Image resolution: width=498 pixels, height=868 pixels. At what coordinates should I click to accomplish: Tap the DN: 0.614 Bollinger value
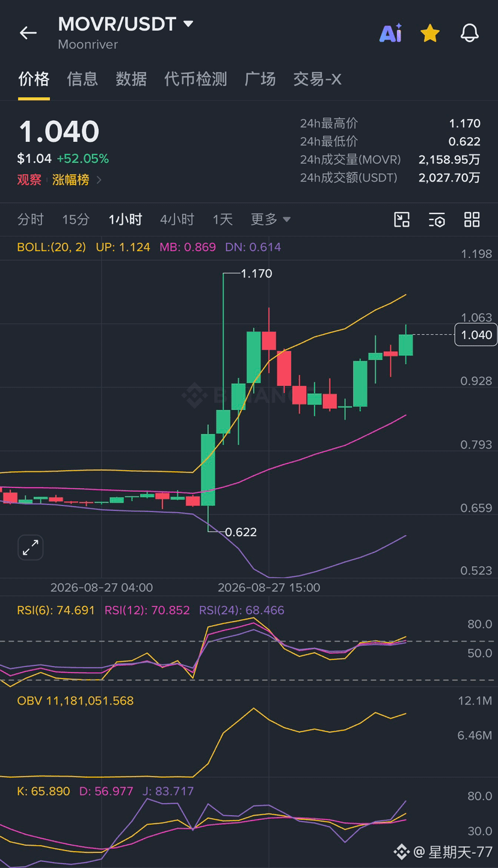[x=253, y=247]
